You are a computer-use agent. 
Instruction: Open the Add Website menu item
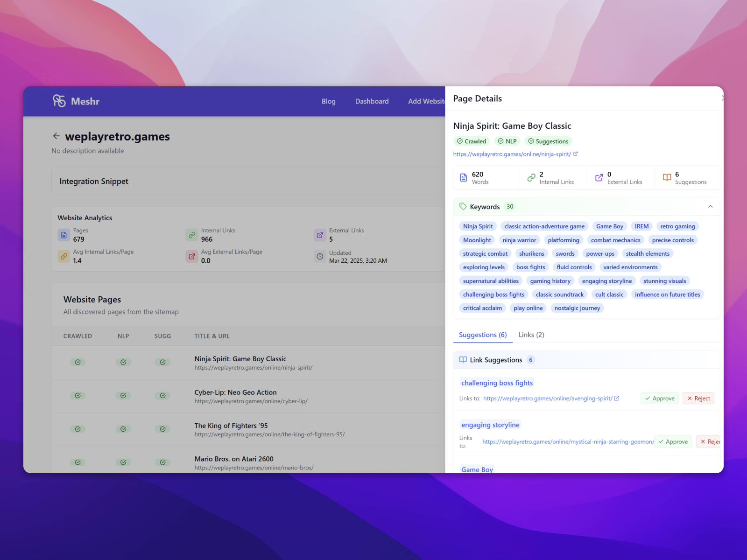pos(426,101)
